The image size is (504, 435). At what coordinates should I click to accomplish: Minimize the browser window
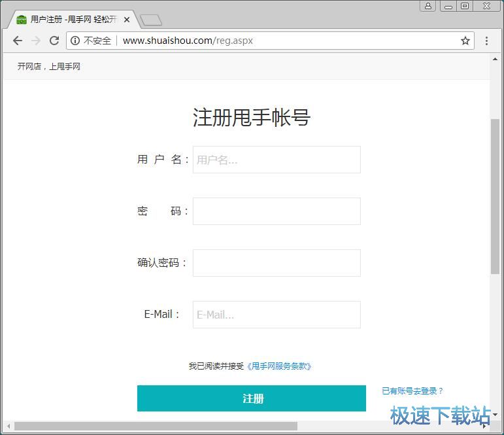pos(448,6)
